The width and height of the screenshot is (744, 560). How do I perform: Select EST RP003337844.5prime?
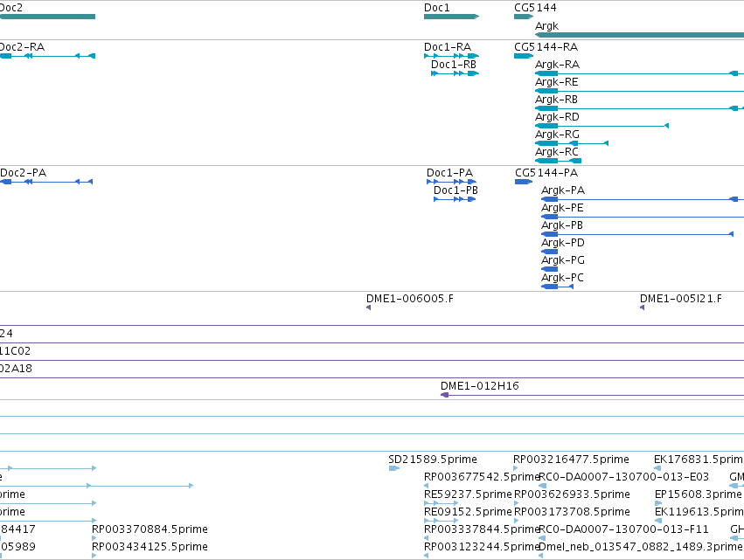(426, 538)
